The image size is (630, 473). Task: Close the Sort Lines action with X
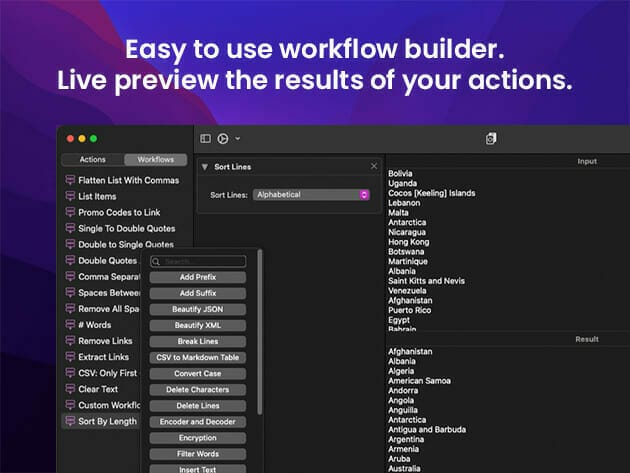coord(374,166)
